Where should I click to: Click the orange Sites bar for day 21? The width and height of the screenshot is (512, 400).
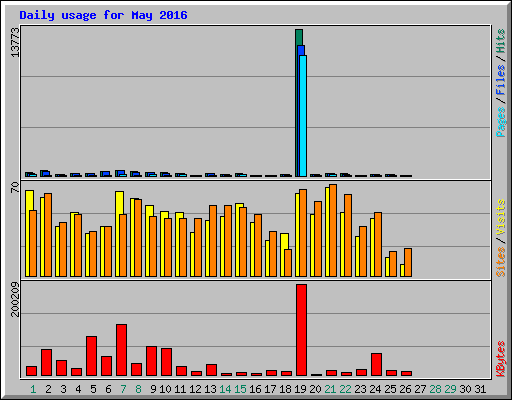(x=333, y=231)
